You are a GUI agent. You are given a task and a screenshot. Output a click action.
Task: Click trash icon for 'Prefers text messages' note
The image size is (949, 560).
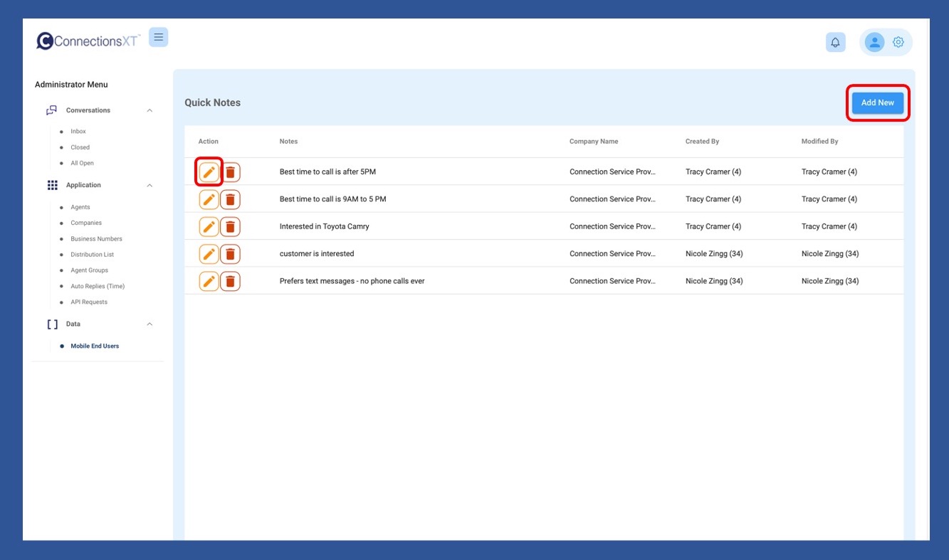tap(230, 282)
